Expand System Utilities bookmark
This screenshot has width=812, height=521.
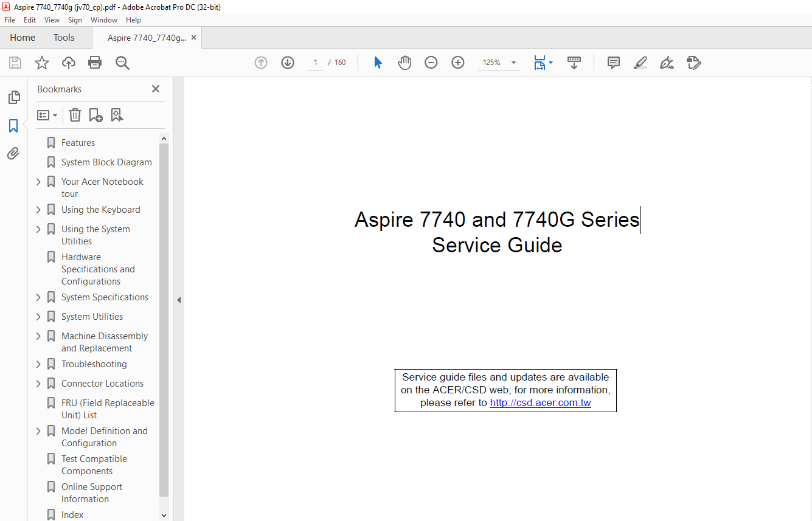click(38, 317)
